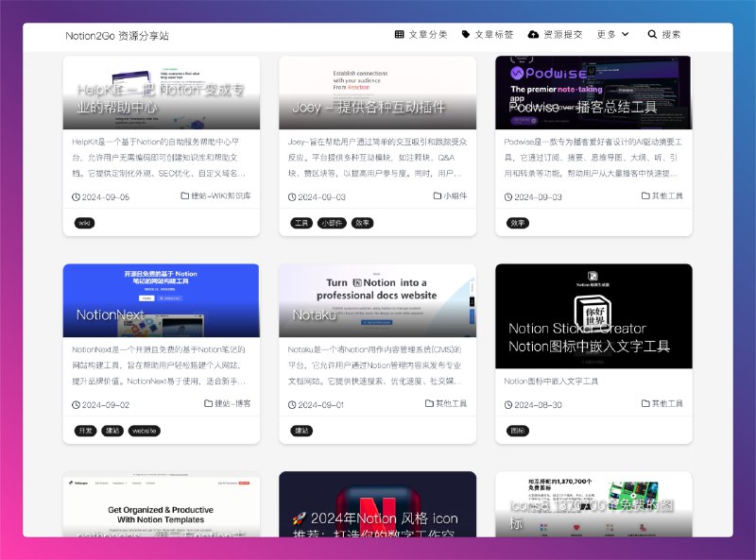Screen dimensions: 756x560
Task: Open the 文章分类 grid icon in navbar
Action: point(399,34)
